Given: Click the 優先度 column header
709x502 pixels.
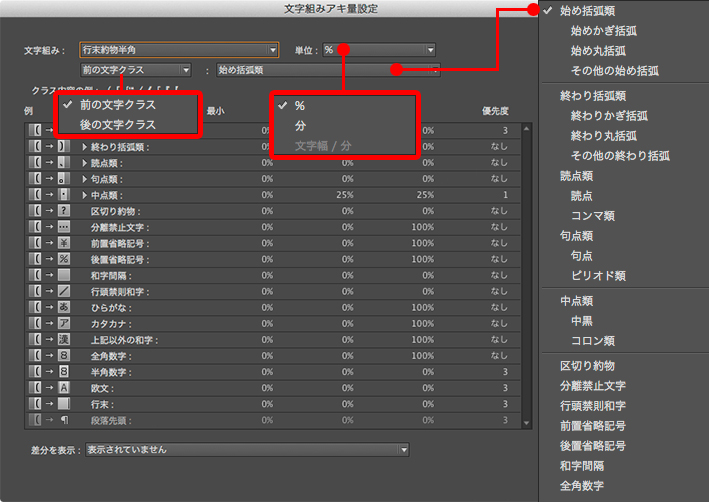Looking at the screenshot, I should click(495, 111).
